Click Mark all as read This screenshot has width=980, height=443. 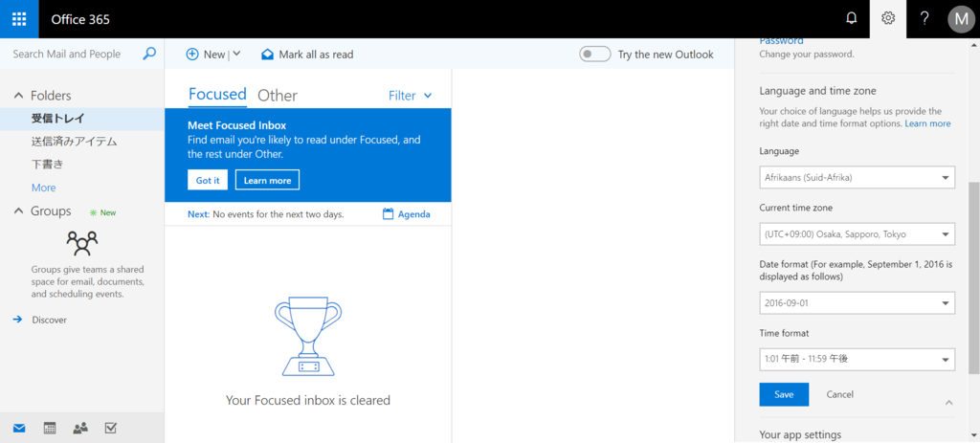coord(307,55)
